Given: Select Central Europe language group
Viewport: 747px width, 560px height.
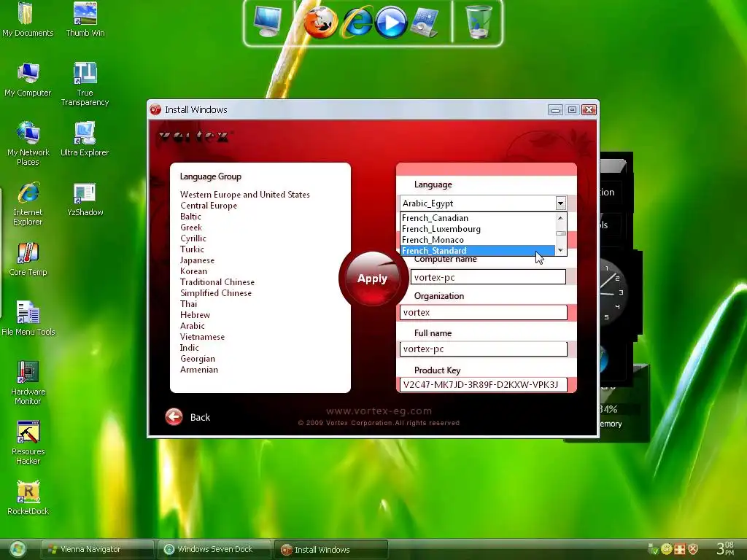Looking at the screenshot, I should click(x=208, y=205).
